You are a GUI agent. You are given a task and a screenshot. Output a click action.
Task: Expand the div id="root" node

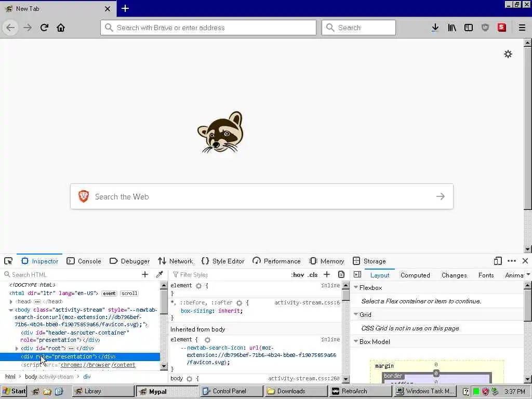click(x=17, y=349)
